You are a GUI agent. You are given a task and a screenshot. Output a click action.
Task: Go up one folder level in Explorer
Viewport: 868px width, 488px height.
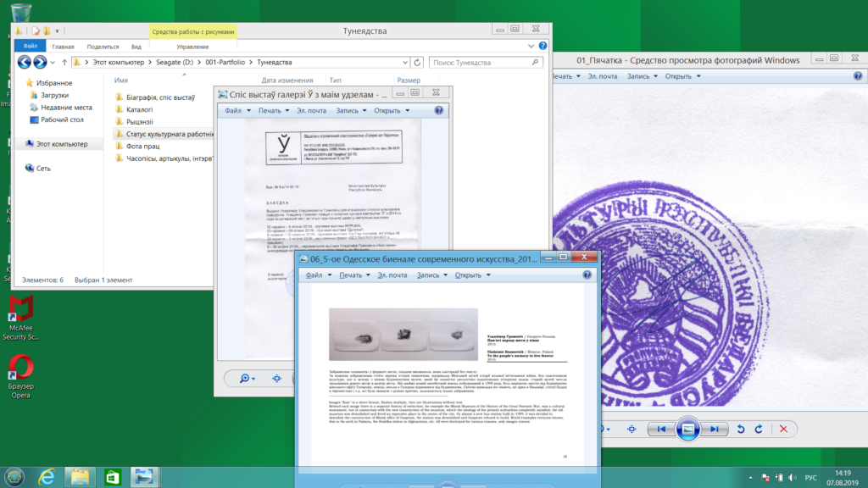click(x=64, y=63)
